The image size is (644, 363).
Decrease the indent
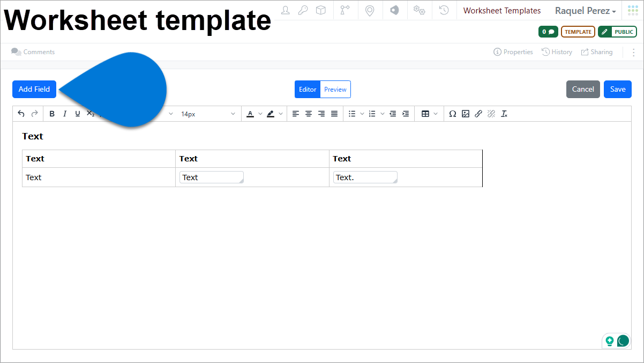click(x=393, y=114)
